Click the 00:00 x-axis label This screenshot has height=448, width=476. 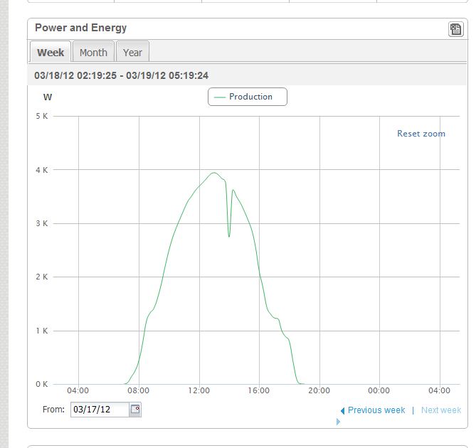point(379,390)
